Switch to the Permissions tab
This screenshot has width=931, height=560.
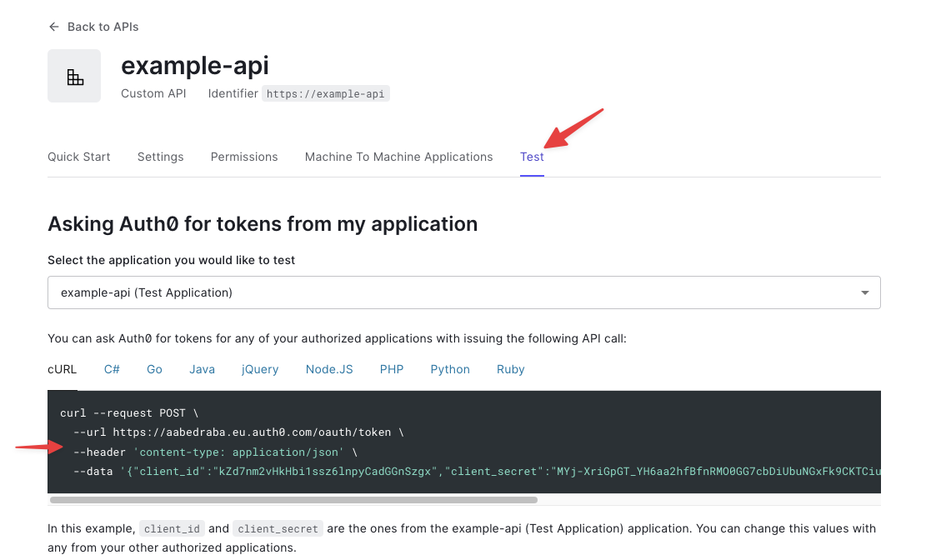pyautogui.click(x=243, y=157)
